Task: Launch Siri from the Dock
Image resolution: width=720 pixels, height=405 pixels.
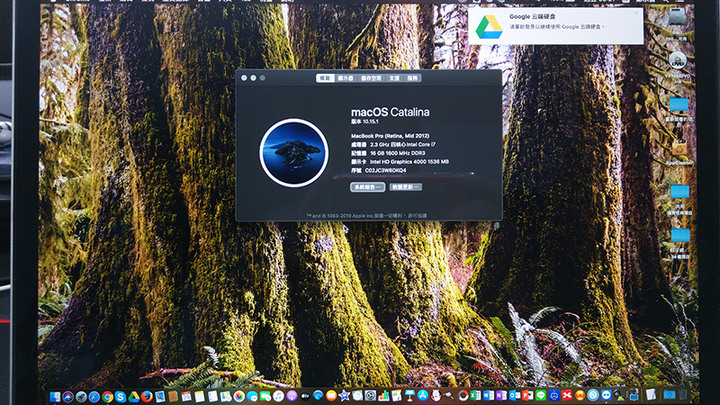Action: pos(68,396)
